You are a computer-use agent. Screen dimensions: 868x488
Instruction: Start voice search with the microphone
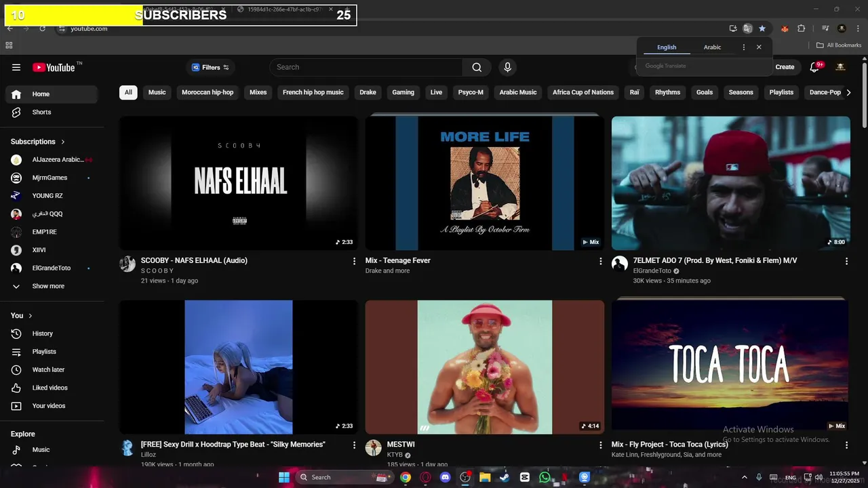click(507, 67)
